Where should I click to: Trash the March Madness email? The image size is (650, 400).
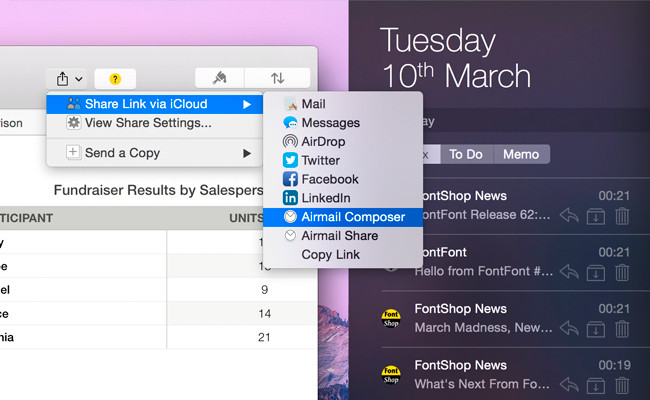click(622, 329)
